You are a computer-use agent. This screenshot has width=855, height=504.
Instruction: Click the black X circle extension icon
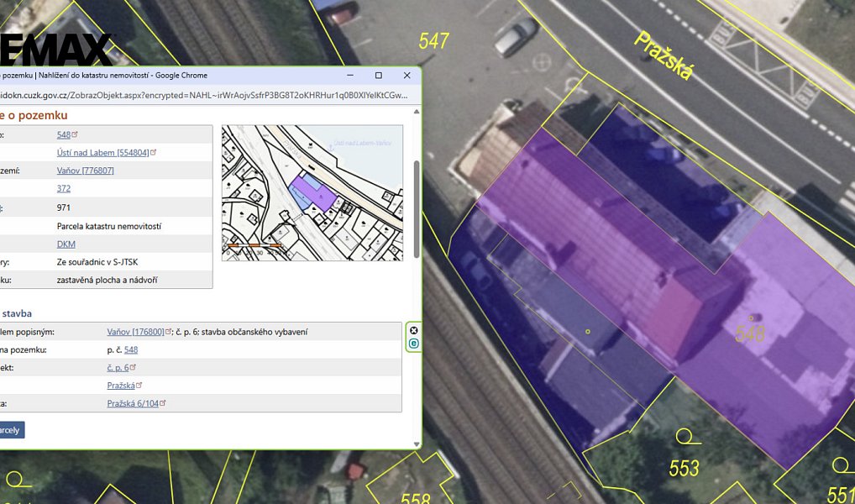pyautogui.click(x=414, y=331)
